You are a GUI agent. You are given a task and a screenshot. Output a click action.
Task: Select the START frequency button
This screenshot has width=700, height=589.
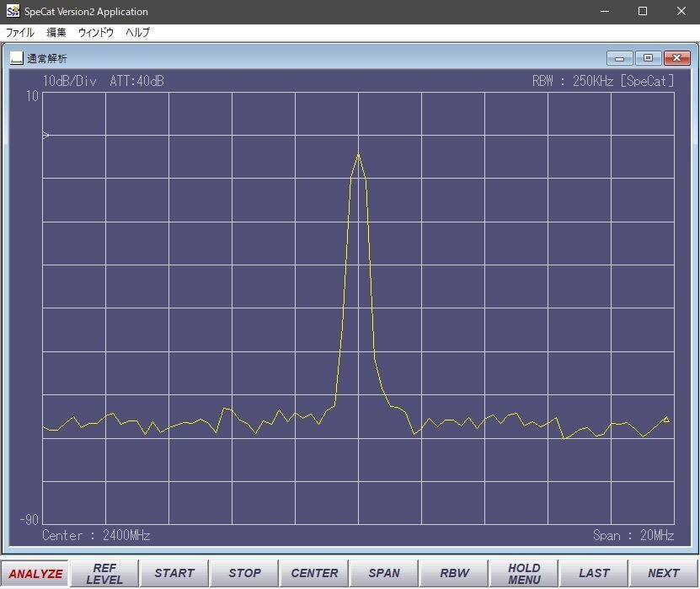pos(174,573)
